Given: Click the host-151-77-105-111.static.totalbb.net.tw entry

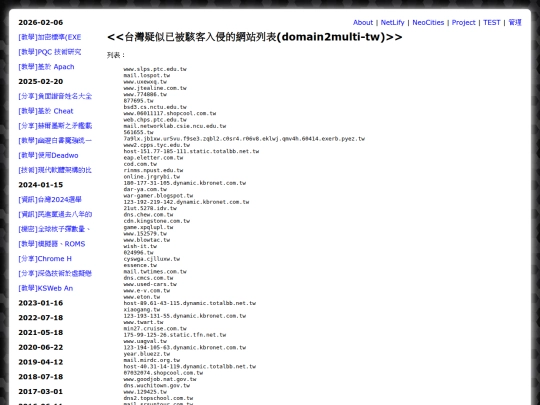Looking at the screenshot, I should 191,151.
